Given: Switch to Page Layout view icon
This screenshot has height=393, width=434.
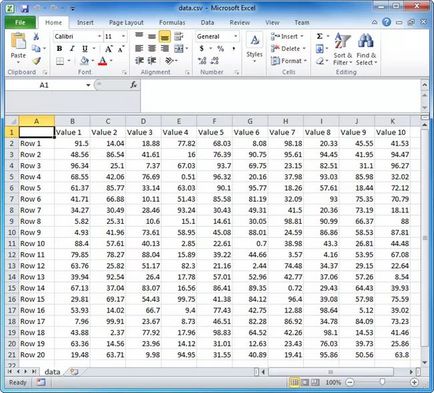Looking at the screenshot, I should pyautogui.click(x=305, y=382).
